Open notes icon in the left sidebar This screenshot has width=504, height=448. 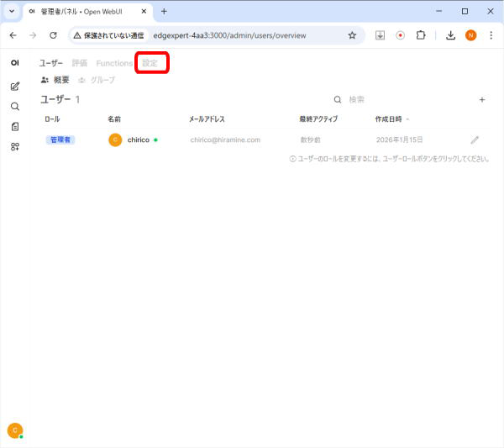[x=14, y=127]
